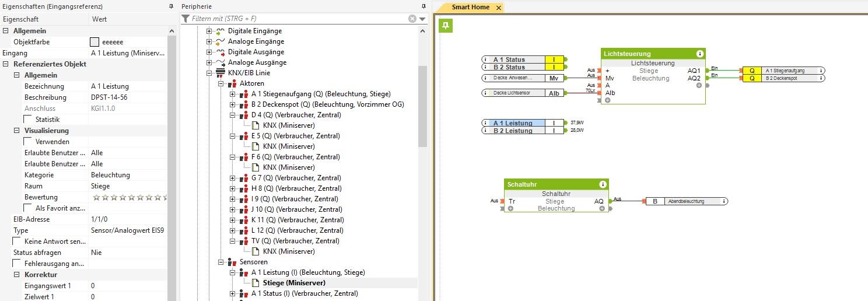Viewport: 868px width, 301px height.
Task: Click the plus icon below Alb in Lichtsteuerung
Action: (608, 100)
